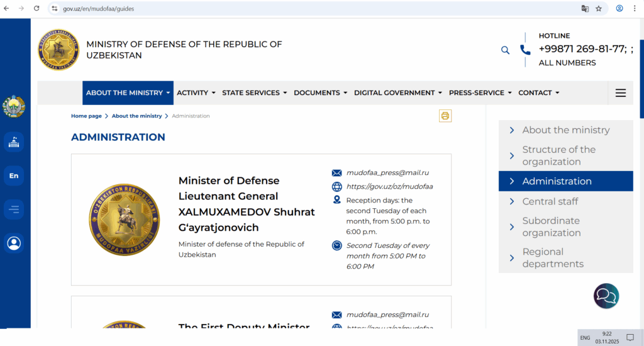Click the ENG language indicator in taskbar
This screenshot has height=346, width=644.
[585, 338]
